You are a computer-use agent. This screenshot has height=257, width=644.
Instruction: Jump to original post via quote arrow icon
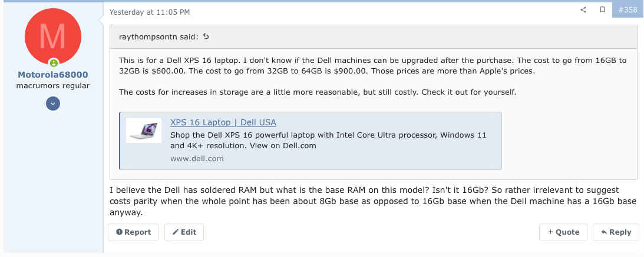[206, 36]
